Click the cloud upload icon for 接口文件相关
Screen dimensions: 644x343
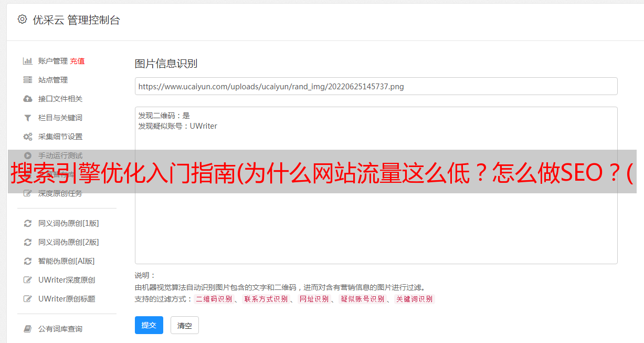coord(28,99)
